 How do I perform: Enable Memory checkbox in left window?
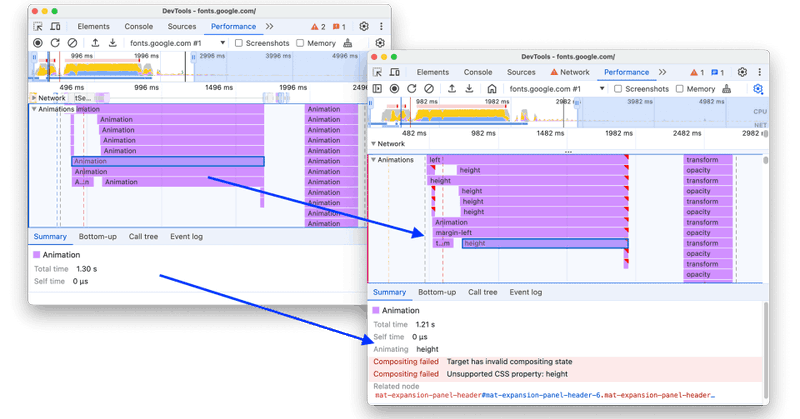[300, 43]
